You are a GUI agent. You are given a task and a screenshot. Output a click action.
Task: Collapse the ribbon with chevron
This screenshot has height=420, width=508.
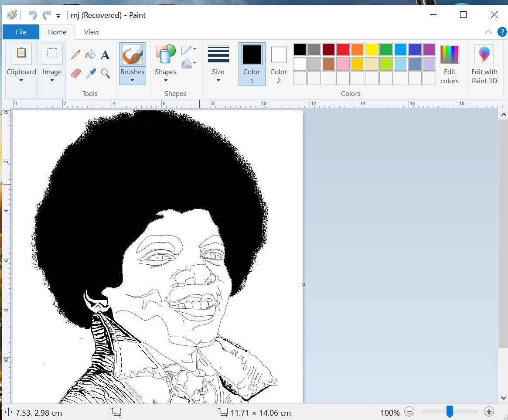(x=488, y=32)
